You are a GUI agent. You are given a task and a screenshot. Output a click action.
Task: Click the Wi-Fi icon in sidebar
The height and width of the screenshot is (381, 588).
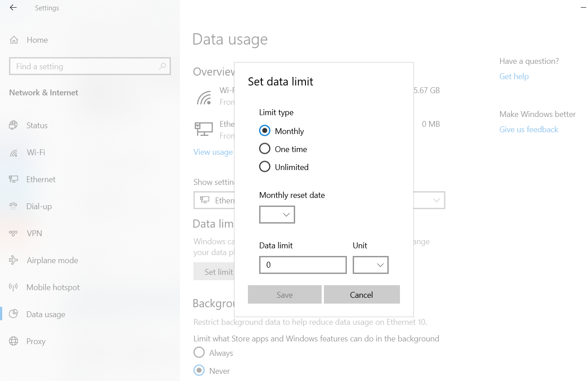[x=13, y=152]
